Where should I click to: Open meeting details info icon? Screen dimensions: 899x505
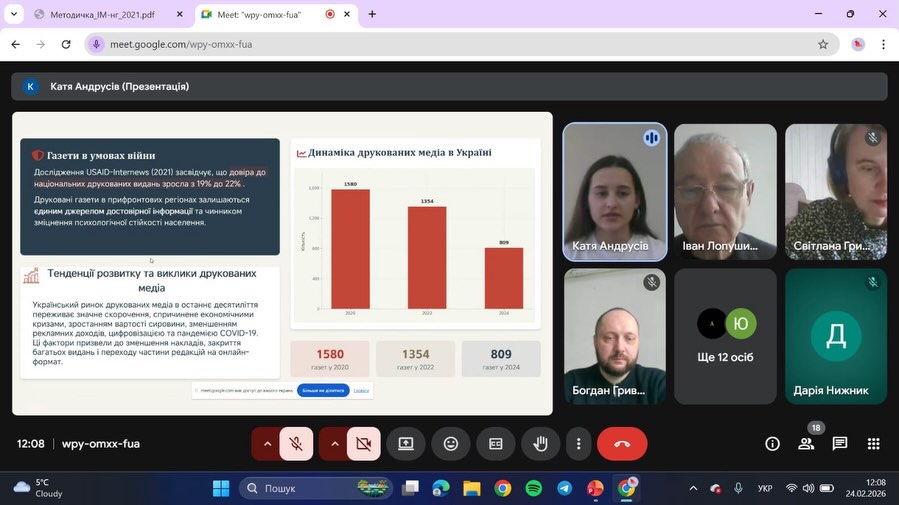(x=772, y=444)
